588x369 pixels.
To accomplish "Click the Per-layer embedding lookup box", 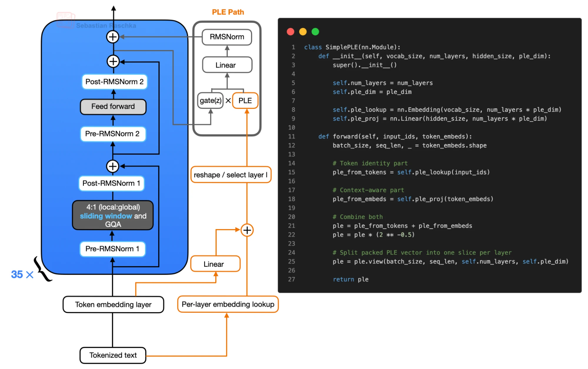I will 228,304.
